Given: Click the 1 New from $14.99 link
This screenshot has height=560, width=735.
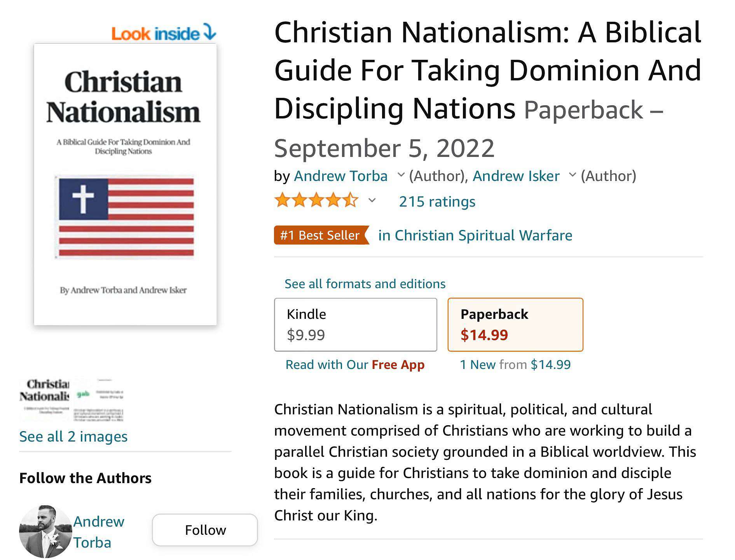Looking at the screenshot, I should click(x=515, y=365).
